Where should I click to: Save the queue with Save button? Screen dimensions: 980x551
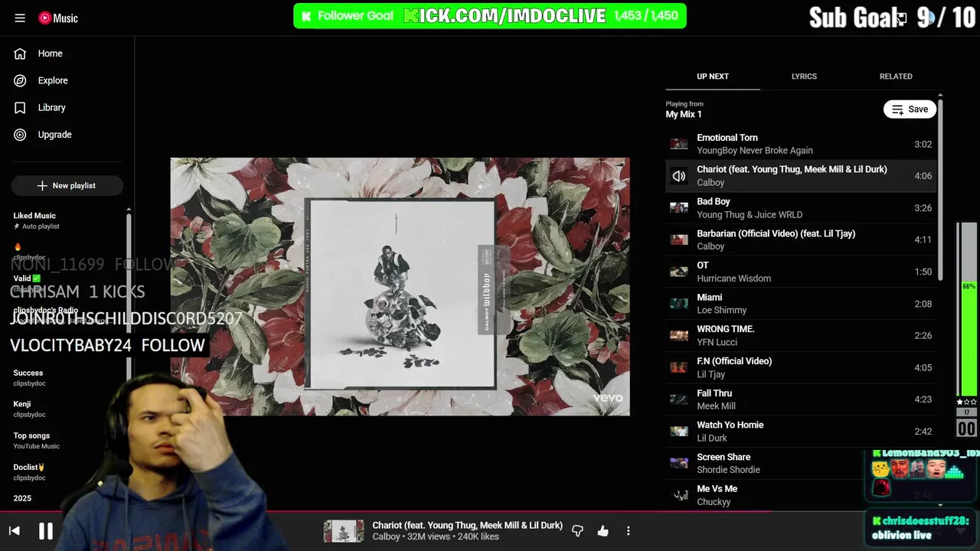point(910,109)
